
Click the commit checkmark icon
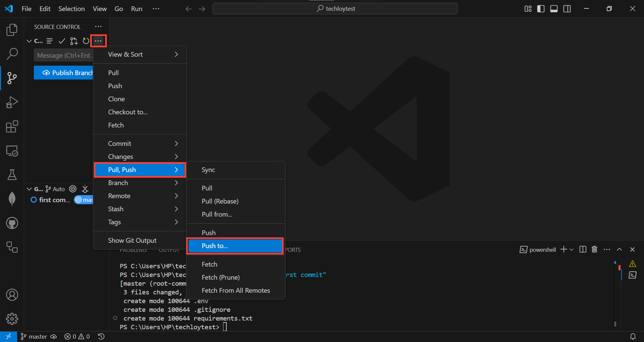pos(61,41)
